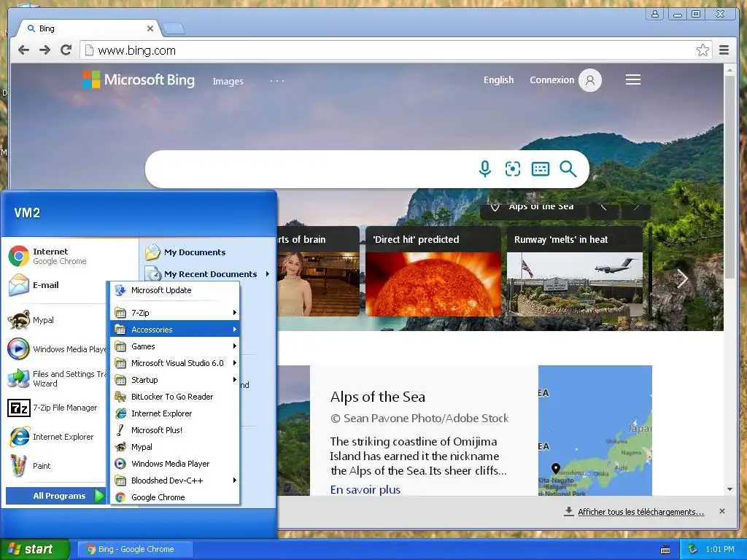The height and width of the screenshot is (560, 747).
Task: Click the Chrome user profile icon in the title bar
Action: click(x=655, y=14)
